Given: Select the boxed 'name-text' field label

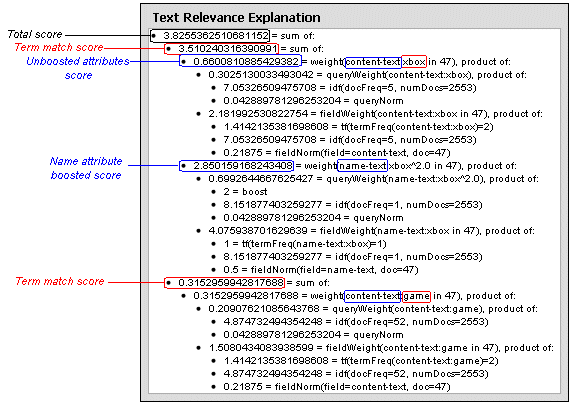Looking at the screenshot, I should pyautogui.click(x=362, y=166).
